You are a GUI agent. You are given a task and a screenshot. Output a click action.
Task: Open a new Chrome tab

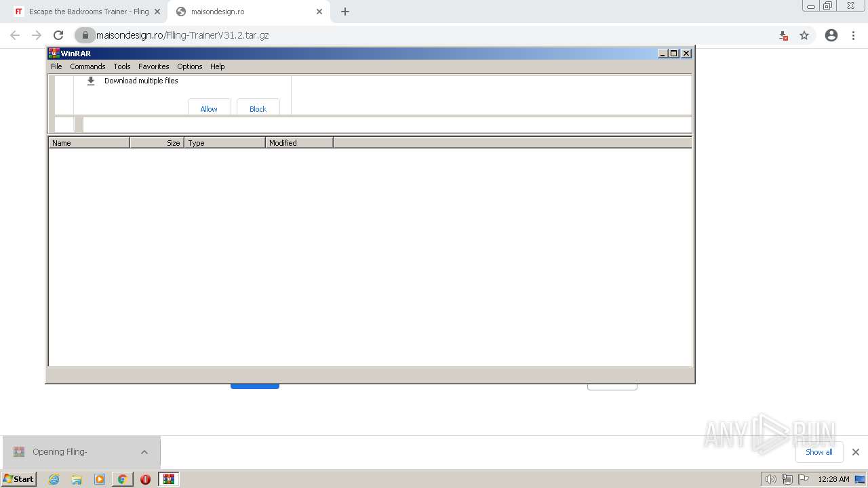tap(345, 12)
